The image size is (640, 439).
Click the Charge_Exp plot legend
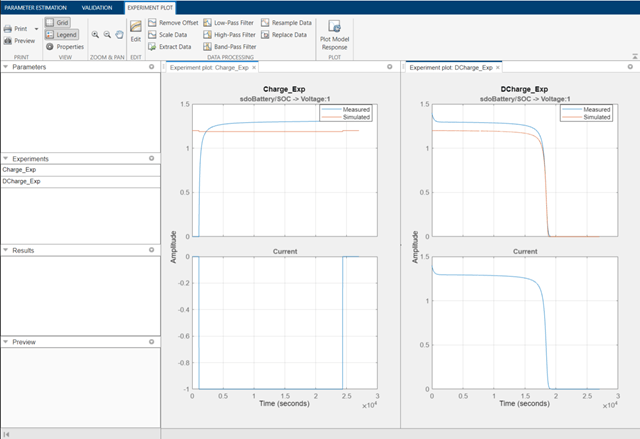click(346, 113)
